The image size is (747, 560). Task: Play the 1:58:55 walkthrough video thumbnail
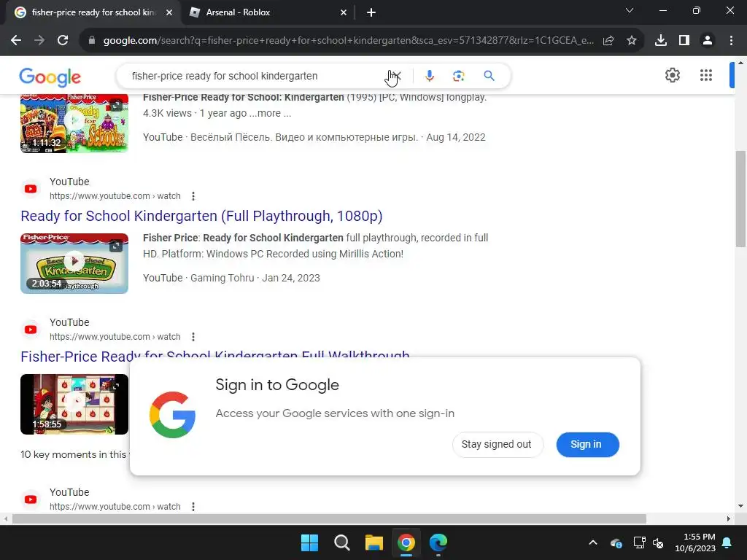pyautogui.click(x=74, y=404)
